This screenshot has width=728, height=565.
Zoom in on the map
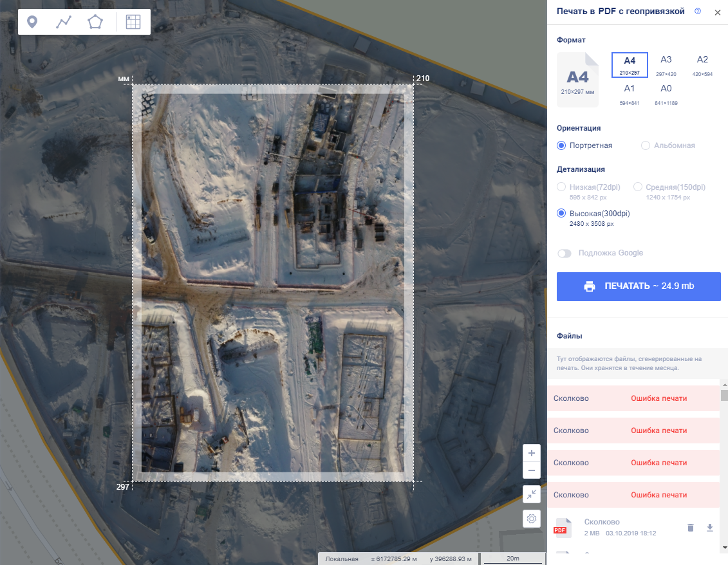tap(532, 453)
